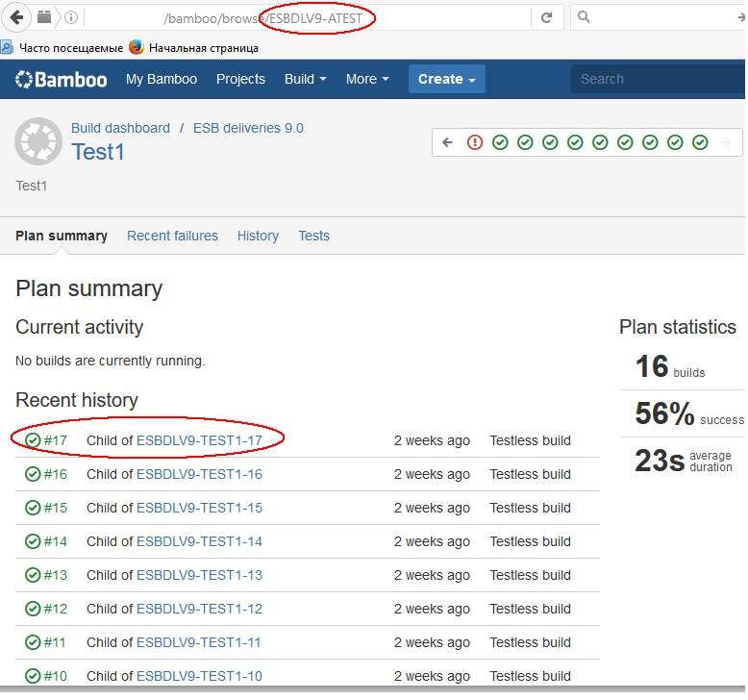Open parent build ESBDLV9-TEST1-17 link
The height and width of the screenshot is (700, 748).
point(199,440)
